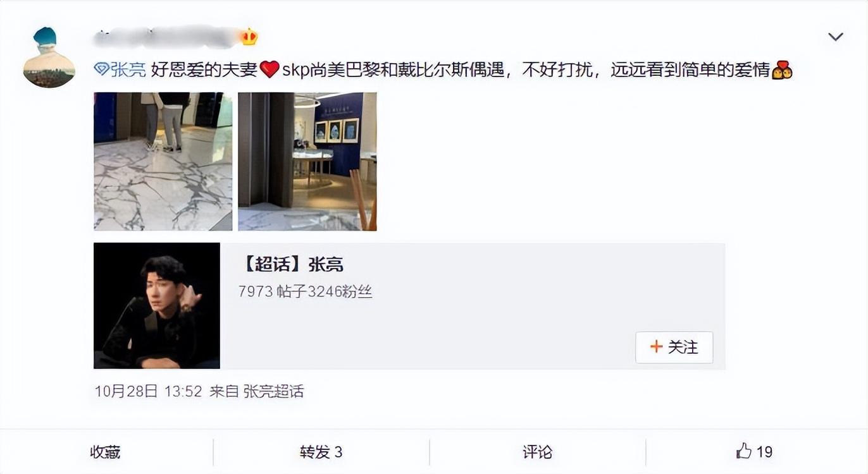Click 收藏 to bookmark the post
This screenshot has width=868, height=474.
pyautogui.click(x=106, y=452)
